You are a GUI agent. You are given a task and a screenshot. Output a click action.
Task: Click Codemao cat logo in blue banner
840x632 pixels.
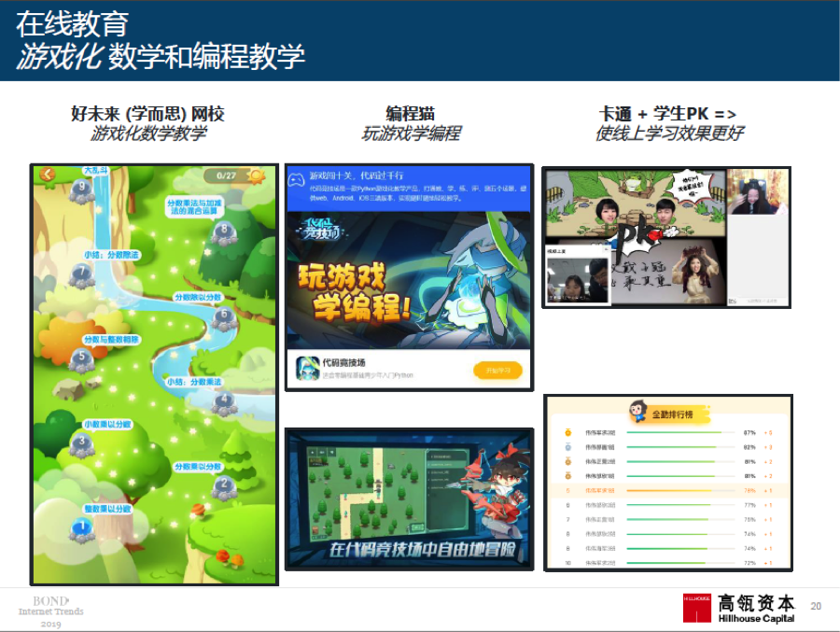(x=296, y=179)
